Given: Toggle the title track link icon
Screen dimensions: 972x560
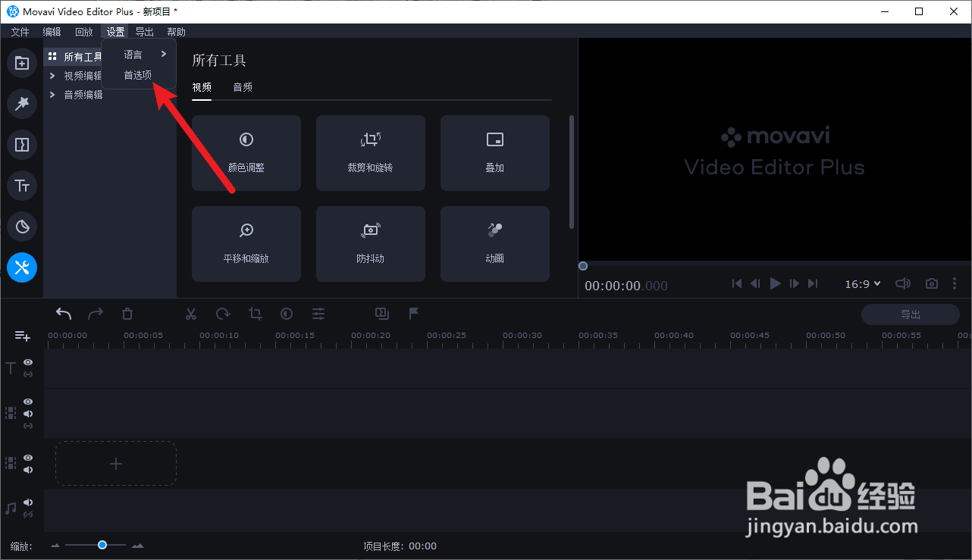Looking at the screenshot, I should (x=28, y=374).
